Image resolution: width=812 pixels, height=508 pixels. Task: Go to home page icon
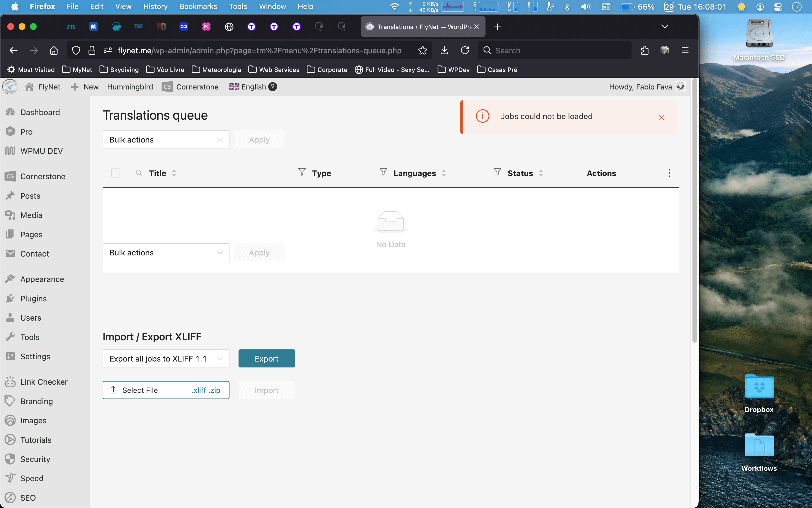[54, 51]
